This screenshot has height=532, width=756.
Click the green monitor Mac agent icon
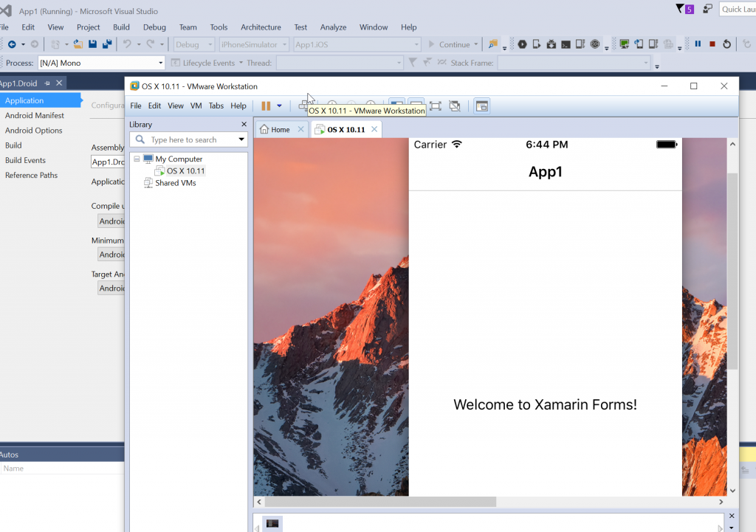[625, 44]
